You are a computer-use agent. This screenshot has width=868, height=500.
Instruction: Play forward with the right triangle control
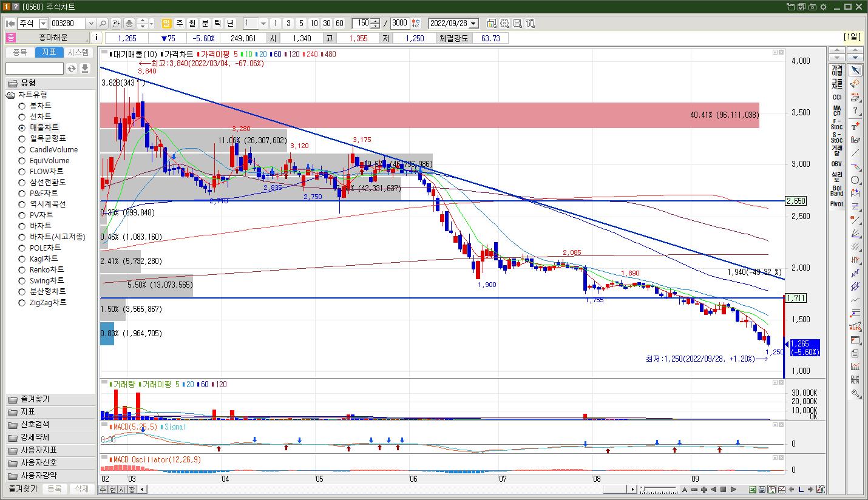(x=733, y=490)
